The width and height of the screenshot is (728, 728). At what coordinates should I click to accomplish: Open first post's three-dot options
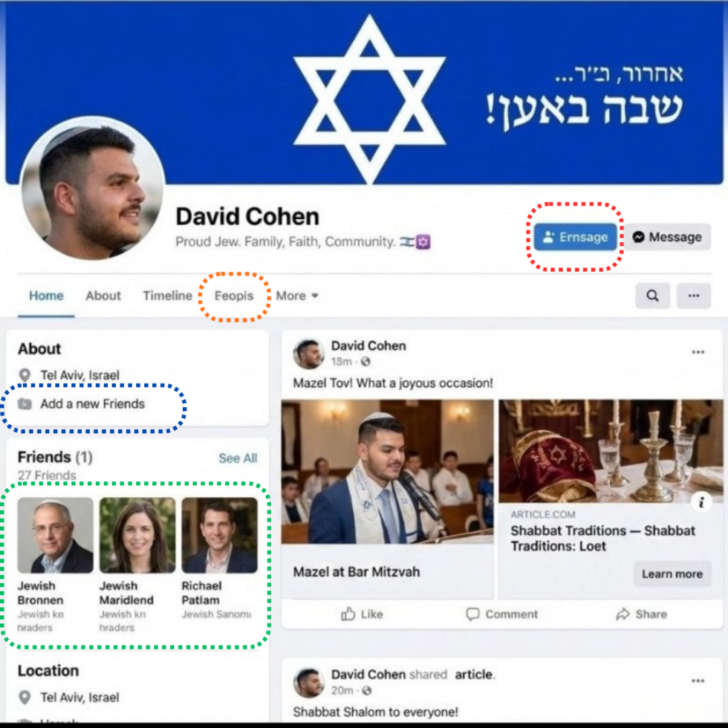(698, 352)
